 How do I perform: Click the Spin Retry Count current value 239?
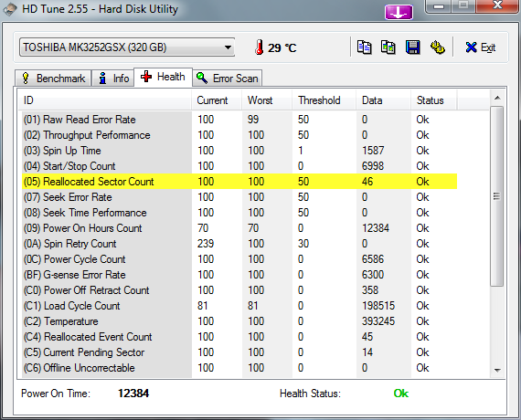206,244
